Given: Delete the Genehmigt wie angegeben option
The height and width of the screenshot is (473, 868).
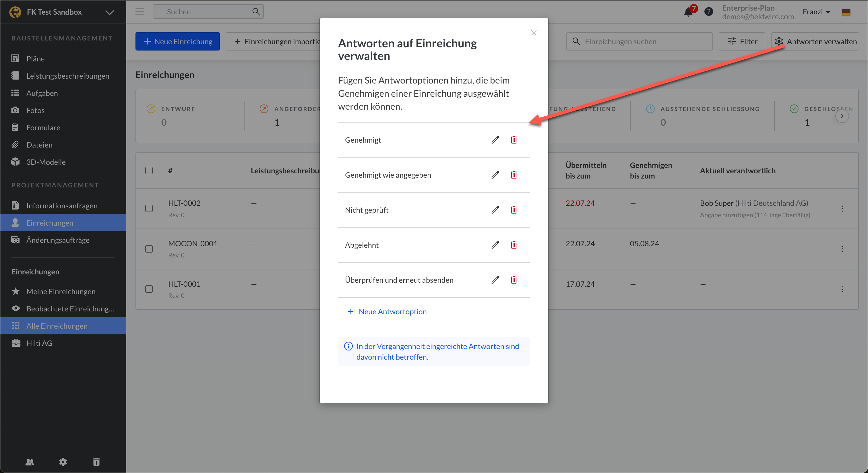Looking at the screenshot, I should click(514, 175).
